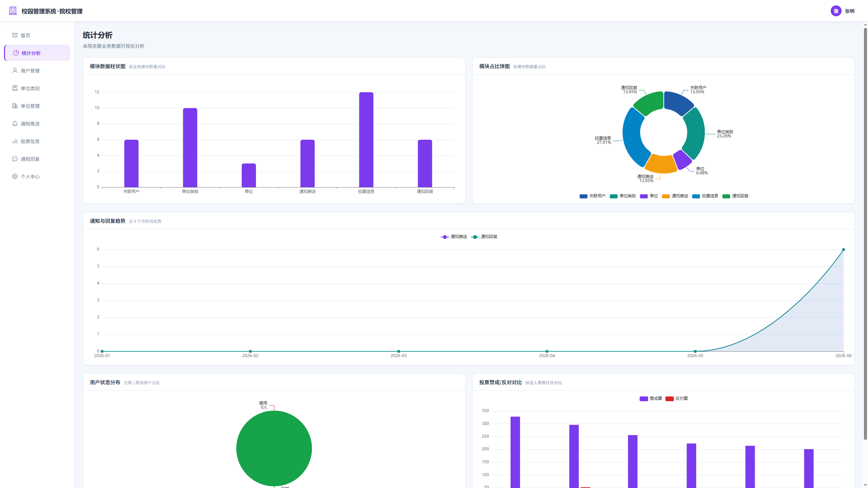Open 单位类别 in sidebar
Viewport: 868px width, 488px height.
click(37, 88)
